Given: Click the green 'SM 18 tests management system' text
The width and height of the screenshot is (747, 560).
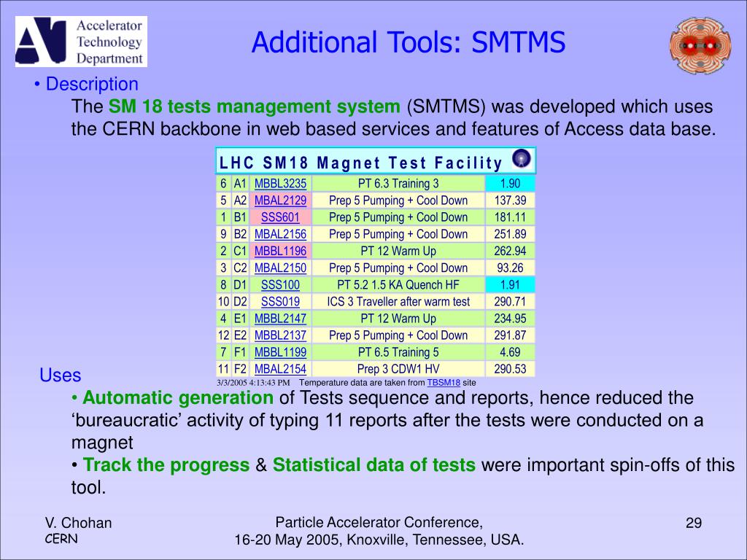Looking at the screenshot, I should (255, 106).
